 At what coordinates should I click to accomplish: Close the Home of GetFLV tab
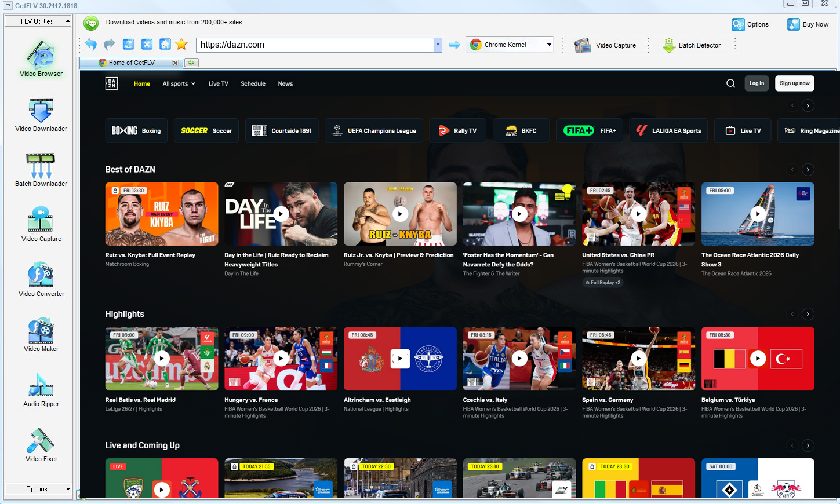[x=176, y=63]
